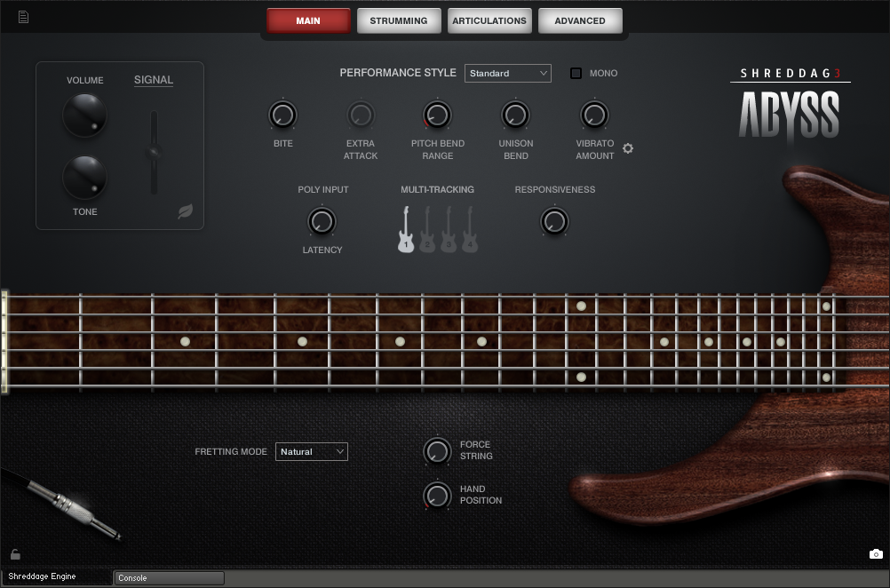Enable the Mono checkbox
The image size is (890, 588).
coord(575,73)
